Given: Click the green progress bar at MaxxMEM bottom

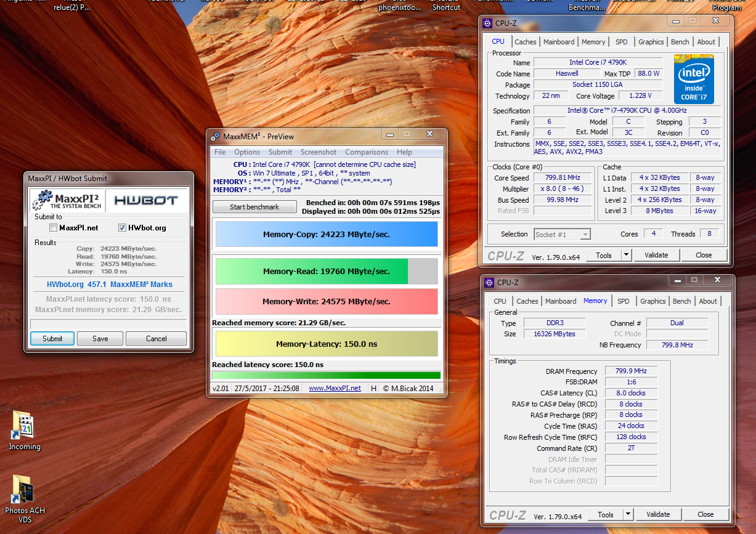Looking at the screenshot, I should click(x=327, y=375).
